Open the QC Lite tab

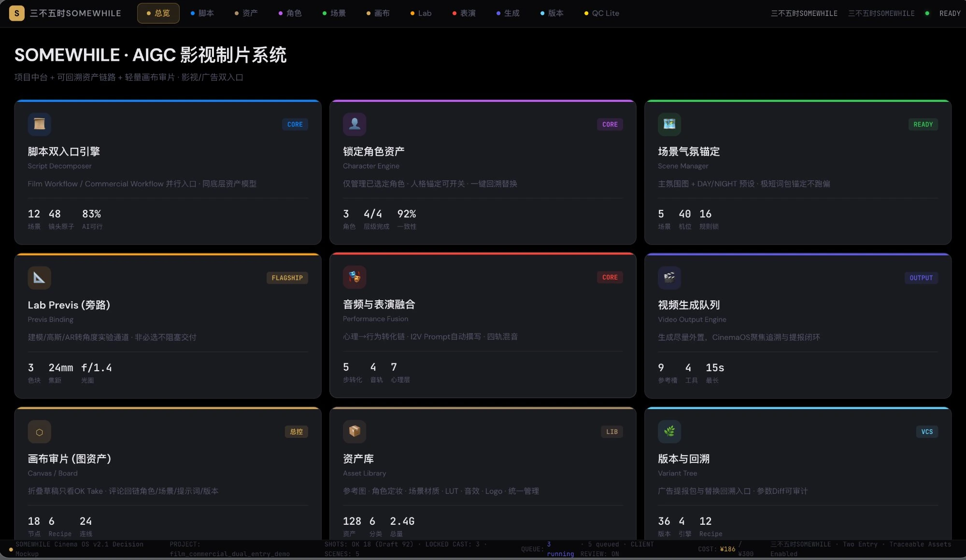click(x=602, y=13)
